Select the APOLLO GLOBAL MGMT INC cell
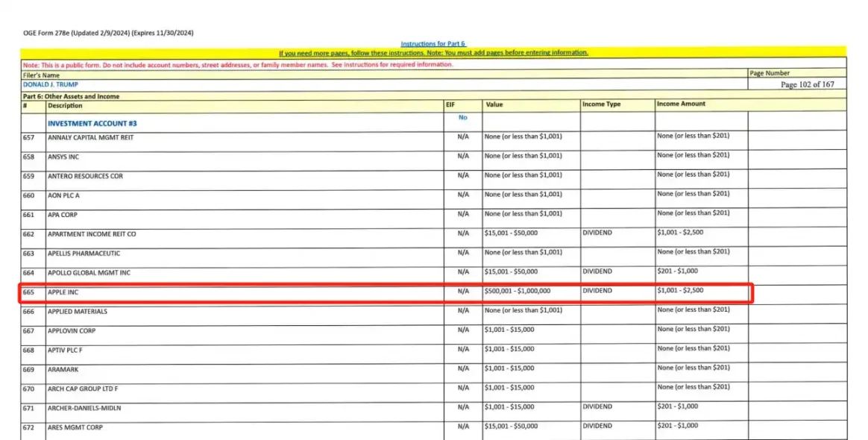 pyautogui.click(x=89, y=273)
